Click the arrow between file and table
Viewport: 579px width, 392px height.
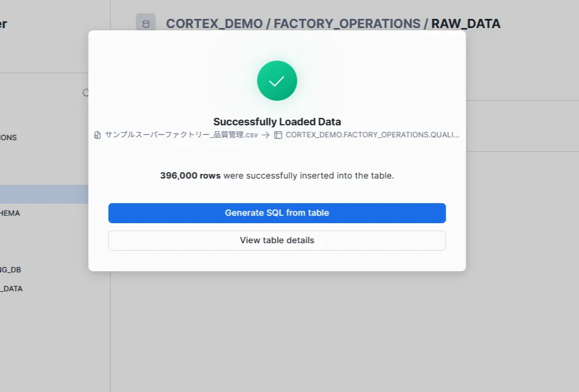pyautogui.click(x=265, y=135)
